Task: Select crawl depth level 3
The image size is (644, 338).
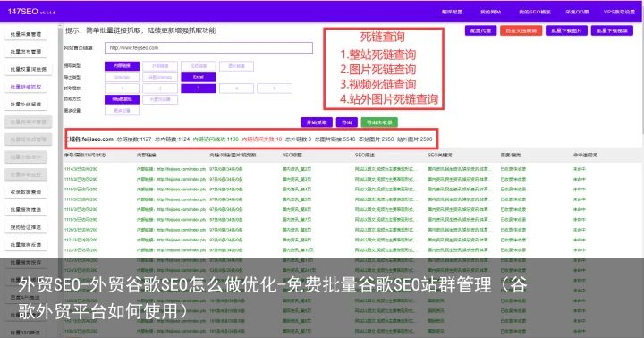Action: (199, 89)
